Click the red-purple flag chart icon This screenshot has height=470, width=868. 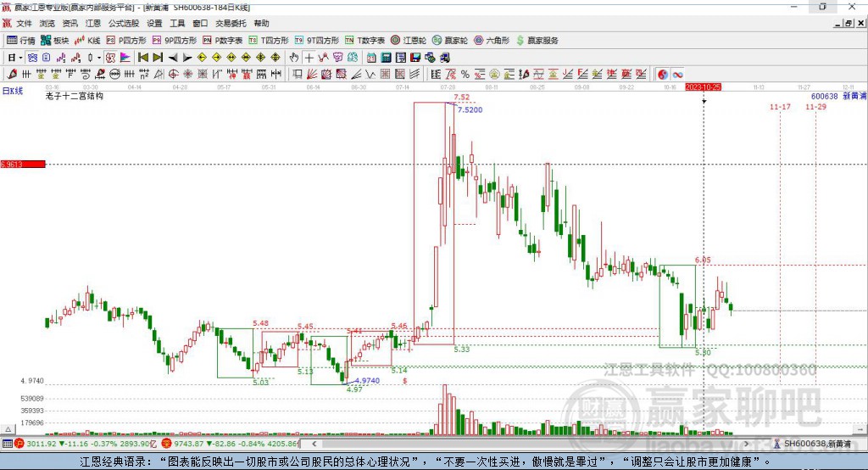click(x=125, y=58)
